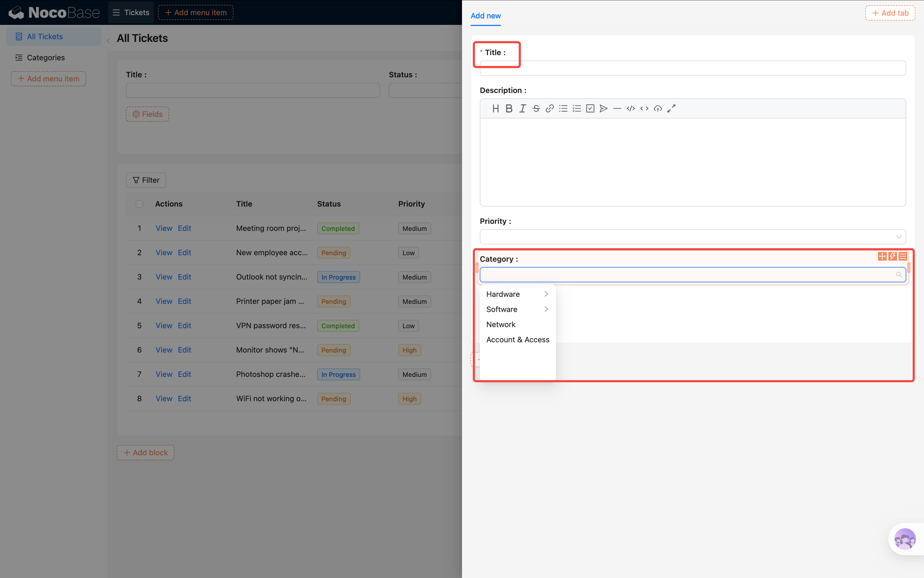Select Network from category list
The width and height of the screenshot is (924, 578).
tap(501, 325)
